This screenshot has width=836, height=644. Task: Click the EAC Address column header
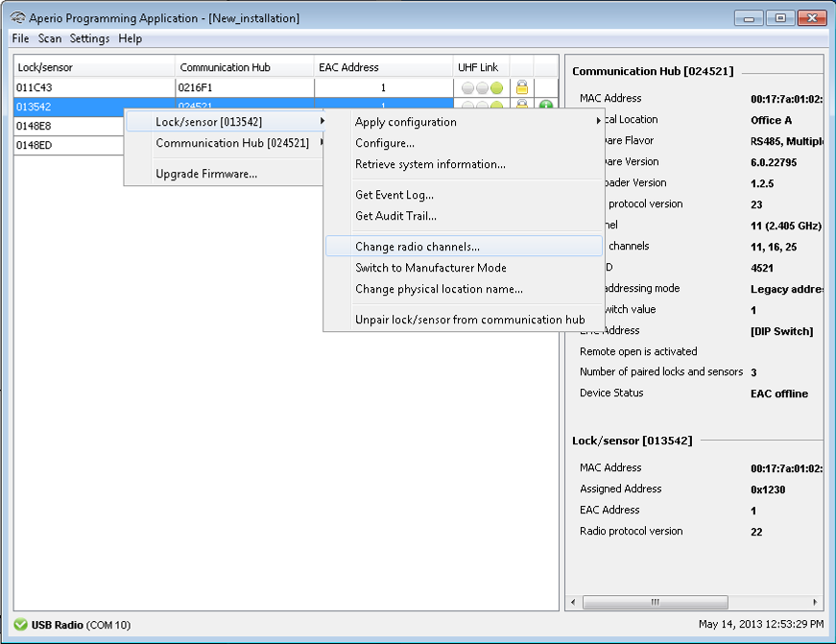pos(383,67)
